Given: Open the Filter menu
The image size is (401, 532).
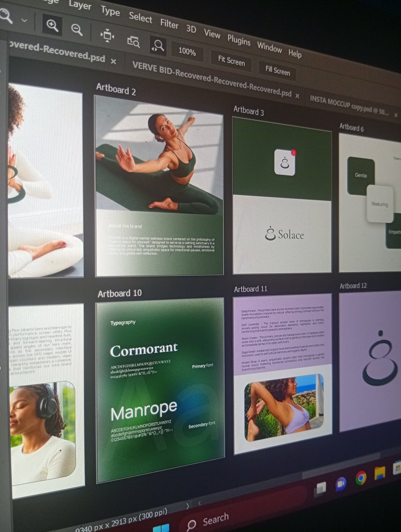Looking at the screenshot, I should (169, 23).
